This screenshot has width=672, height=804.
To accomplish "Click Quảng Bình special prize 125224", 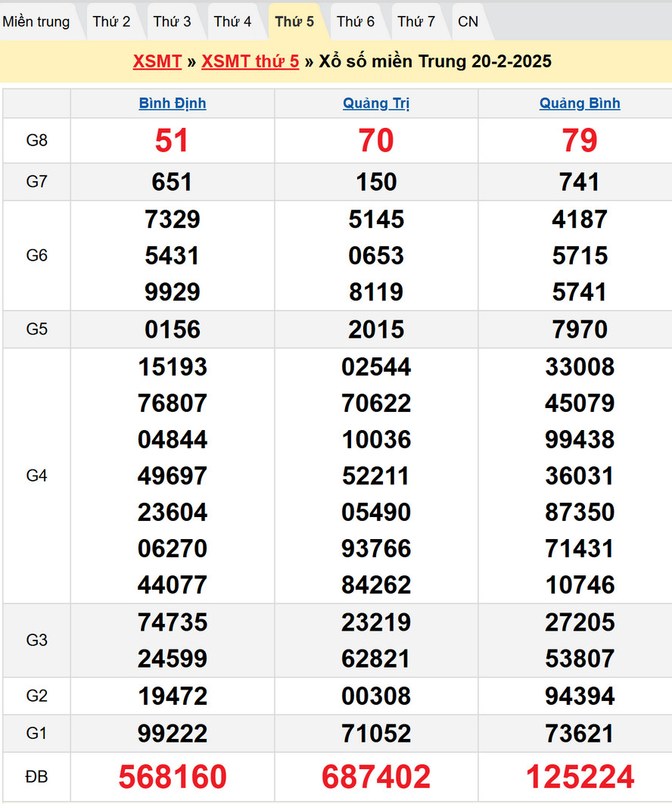I will click(x=580, y=777).
